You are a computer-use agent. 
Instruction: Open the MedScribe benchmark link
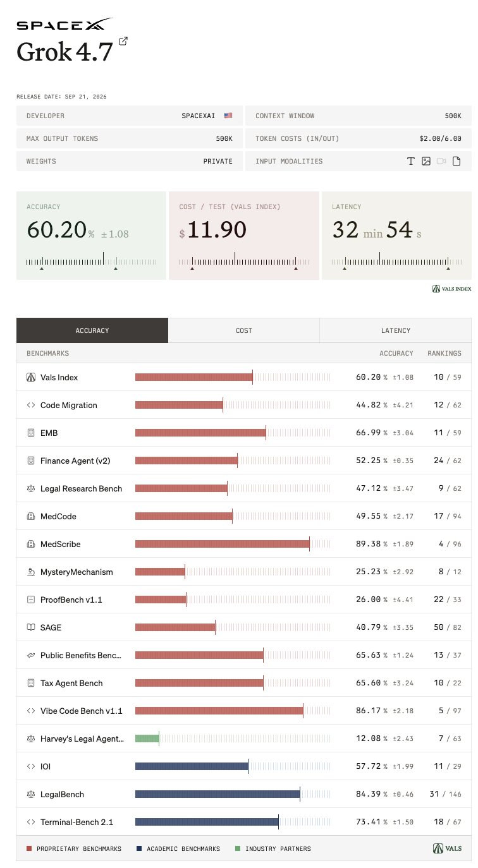61,544
